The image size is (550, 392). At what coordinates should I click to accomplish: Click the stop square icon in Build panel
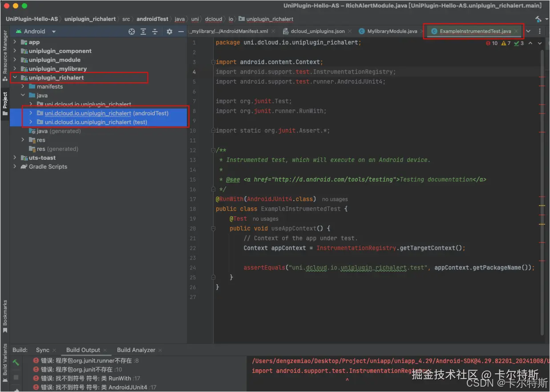16,377
